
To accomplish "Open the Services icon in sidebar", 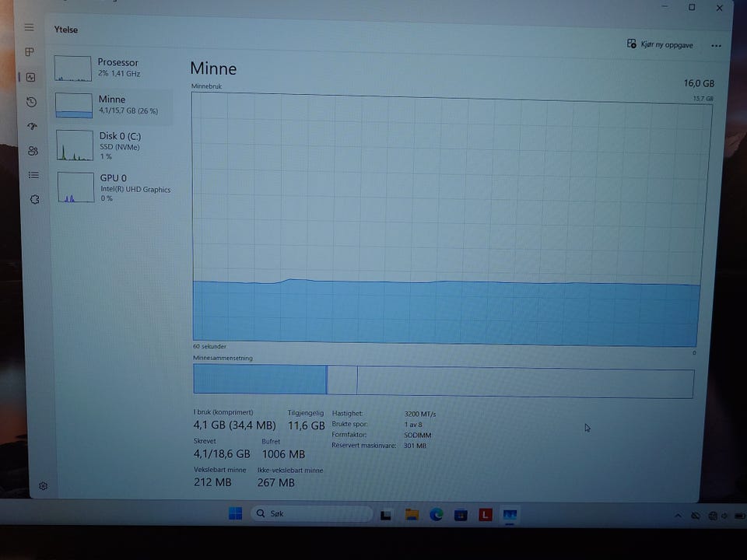I will coord(34,200).
